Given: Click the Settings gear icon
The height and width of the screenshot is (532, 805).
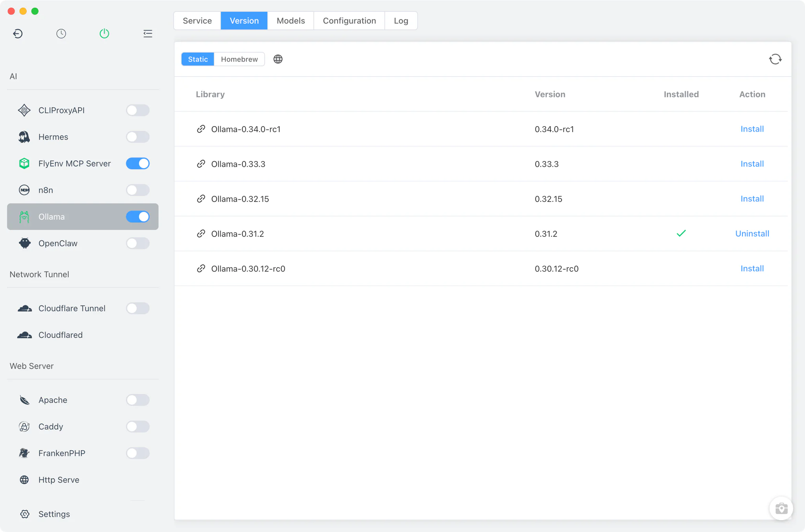Looking at the screenshot, I should 24,514.
